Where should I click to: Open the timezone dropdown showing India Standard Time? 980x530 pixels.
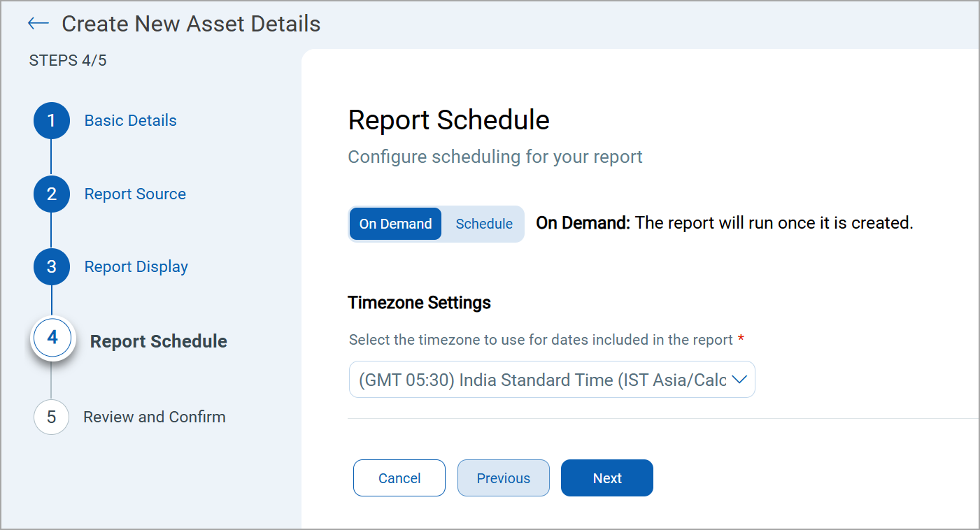tap(552, 380)
